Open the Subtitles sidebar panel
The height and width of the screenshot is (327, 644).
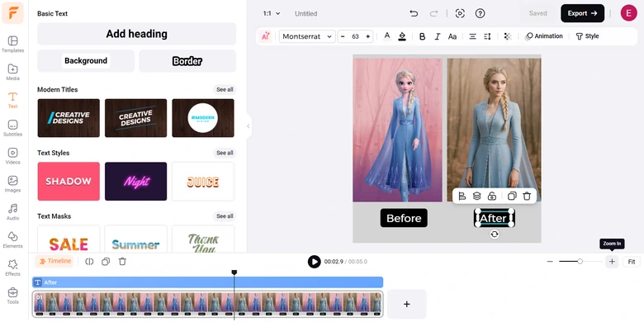pos(12,128)
